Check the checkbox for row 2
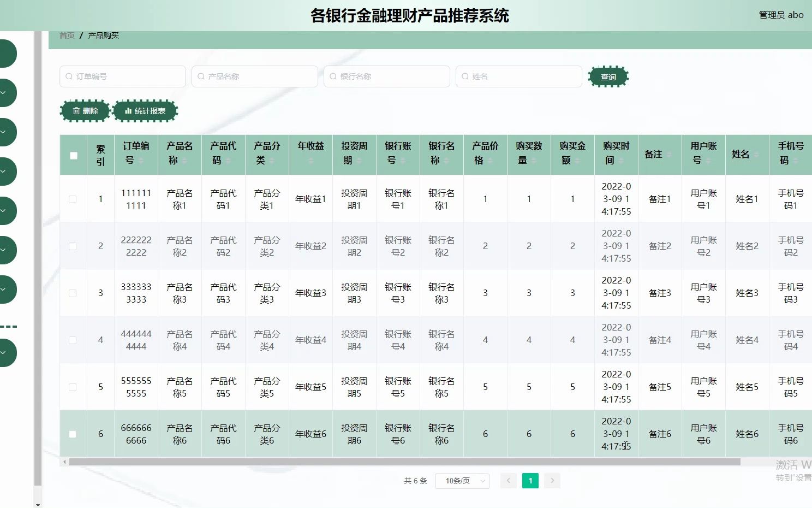This screenshot has height=508, width=812. [73, 246]
